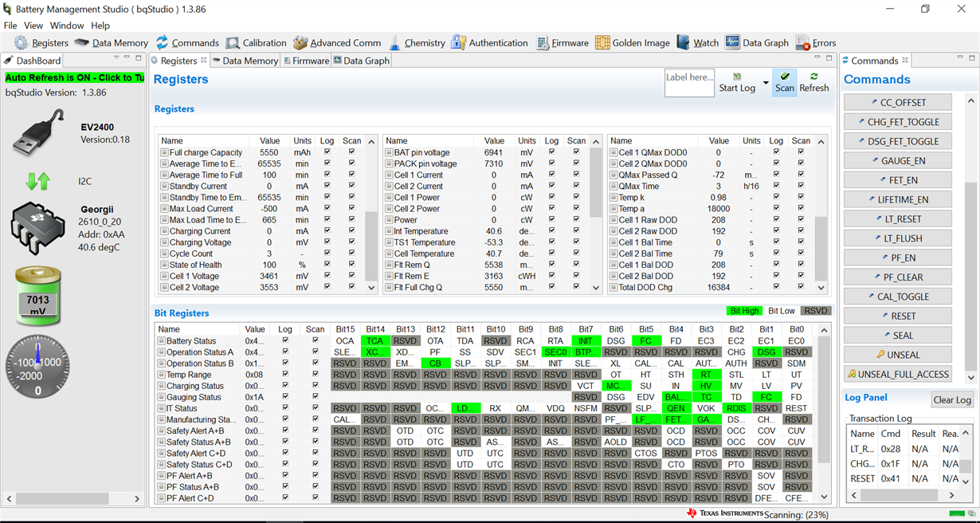Image resolution: width=980 pixels, height=523 pixels.
Task: Click the Georgii gauge chip icon
Action: (x=37, y=227)
